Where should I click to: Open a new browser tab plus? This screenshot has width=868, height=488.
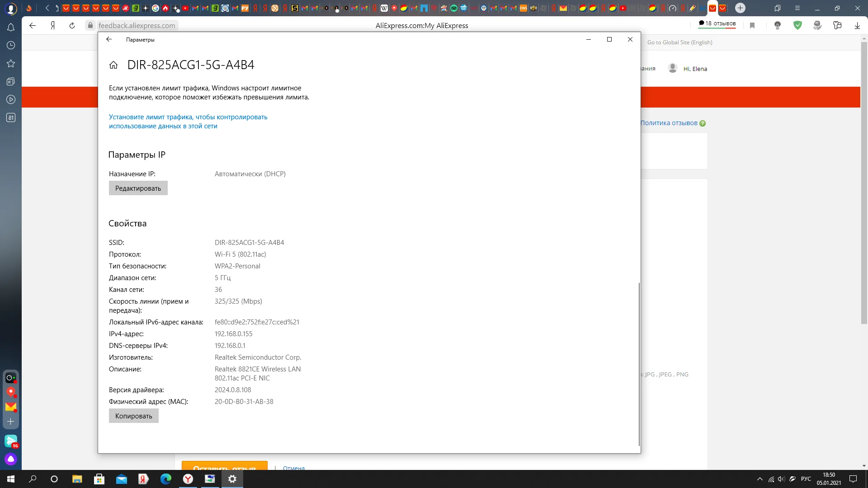740,8
